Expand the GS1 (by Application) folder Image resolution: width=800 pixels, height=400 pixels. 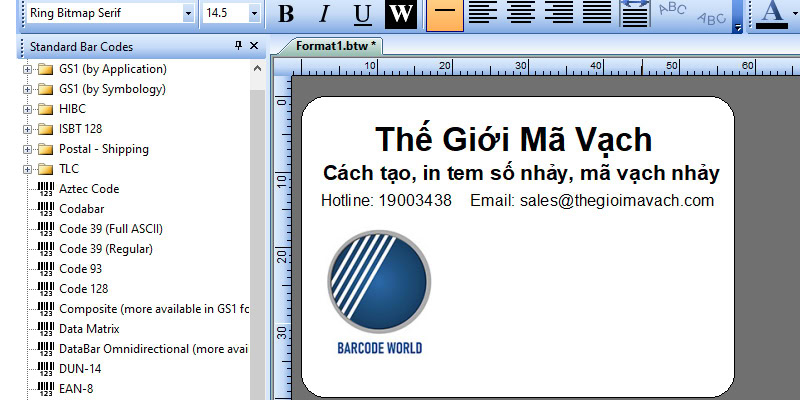click(27, 70)
